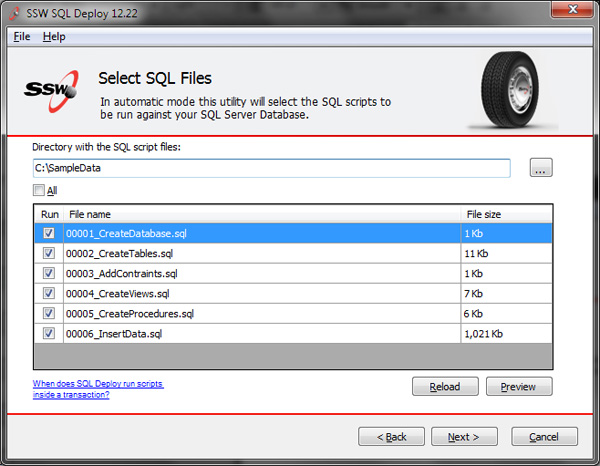Click the SSW logo in the header
The width and height of the screenshot is (600, 466).
click(51, 91)
